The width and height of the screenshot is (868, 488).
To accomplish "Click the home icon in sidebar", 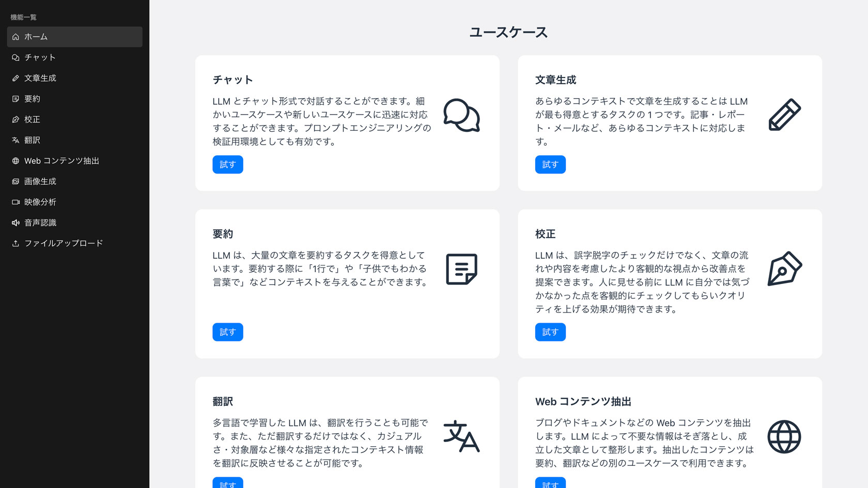I will click(16, 37).
